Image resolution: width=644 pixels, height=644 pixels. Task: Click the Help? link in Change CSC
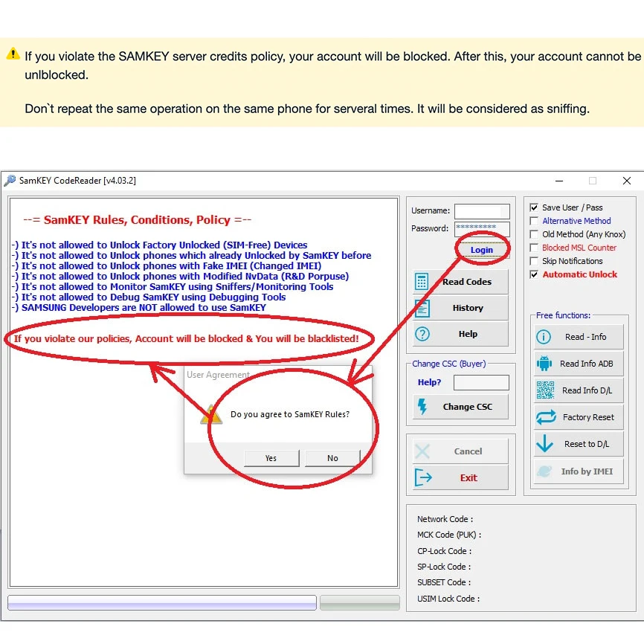(x=429, y=382)
